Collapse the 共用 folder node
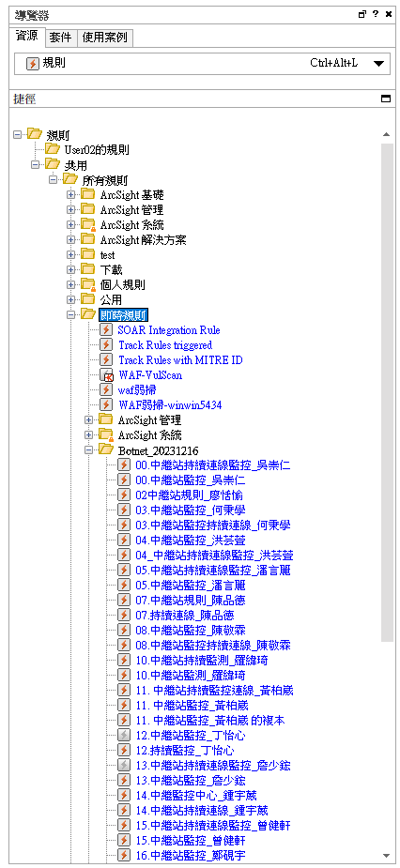This screenshot has width=400, height=868. (x=36, y=164)
